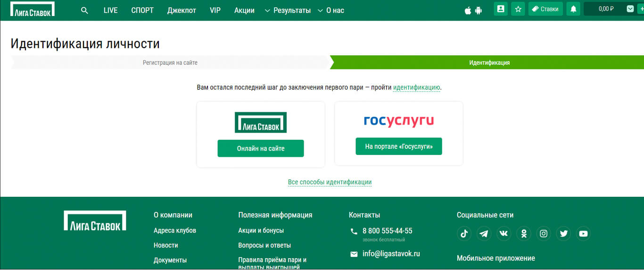Screen dimensions: 644x270
Task: Click the info@ligastavok.ru email link
Action: coord(391,253)
